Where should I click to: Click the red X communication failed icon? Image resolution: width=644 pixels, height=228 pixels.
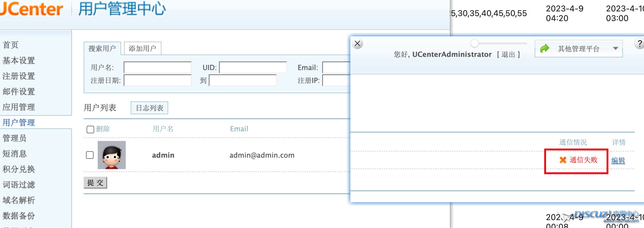(563, 160)
